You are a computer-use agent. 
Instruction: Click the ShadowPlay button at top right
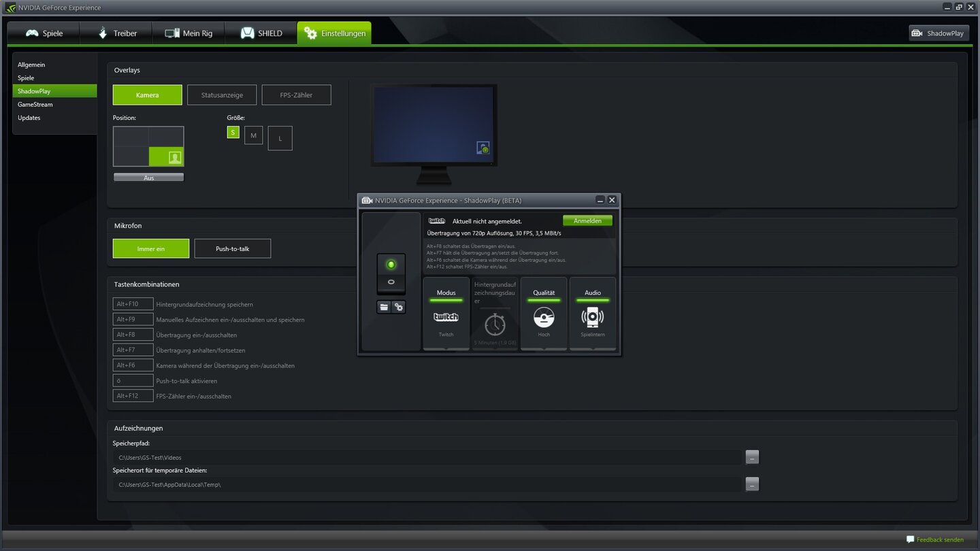click(x=938, y=33)
